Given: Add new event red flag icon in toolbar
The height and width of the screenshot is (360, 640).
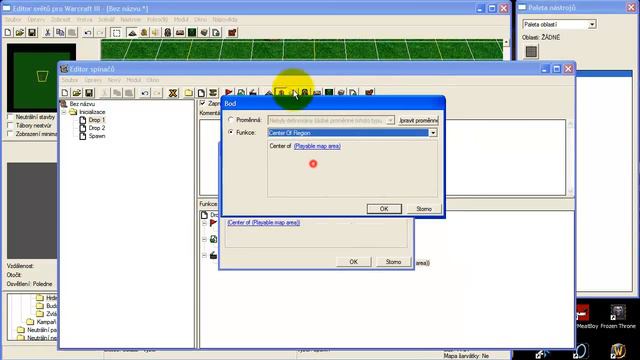Looking at the screenshot, I should pos(229,93).
